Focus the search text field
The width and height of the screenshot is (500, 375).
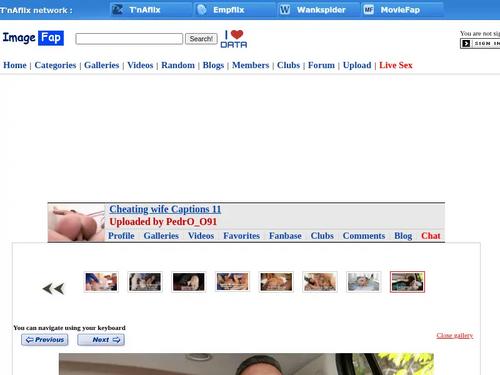click(x=129, y=39)
